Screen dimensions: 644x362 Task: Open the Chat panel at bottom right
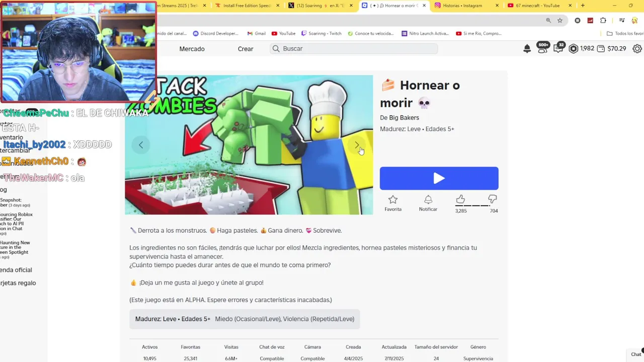(x=636, y=354)
